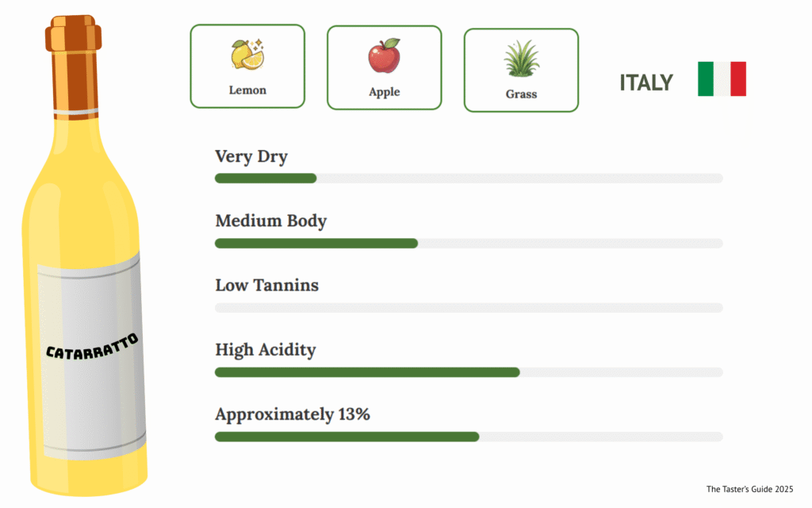Select the Apple flavor card label
Image resolution: width=812 pixels, height=508 pixels.
384,92
